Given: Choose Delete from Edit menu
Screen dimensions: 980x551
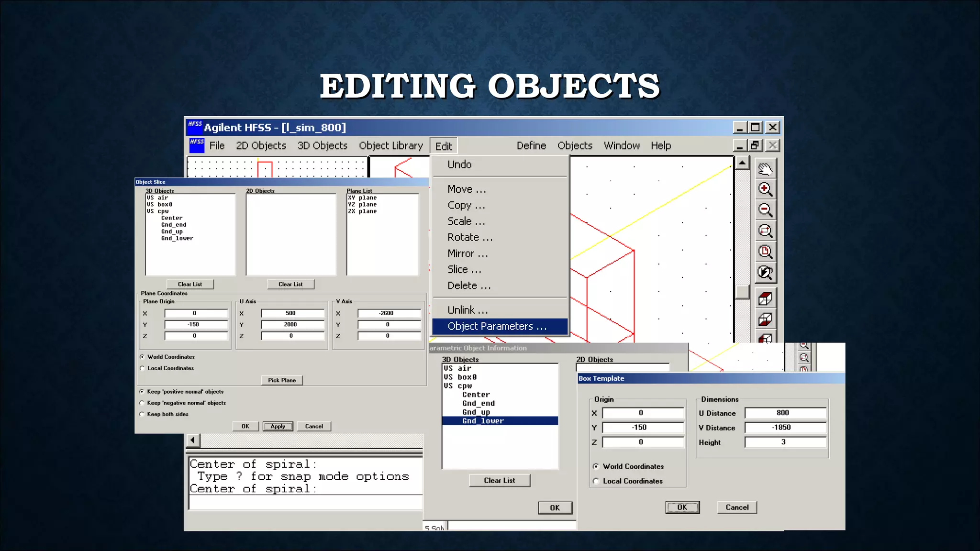Looking at the screenshot, I should 500,286.
